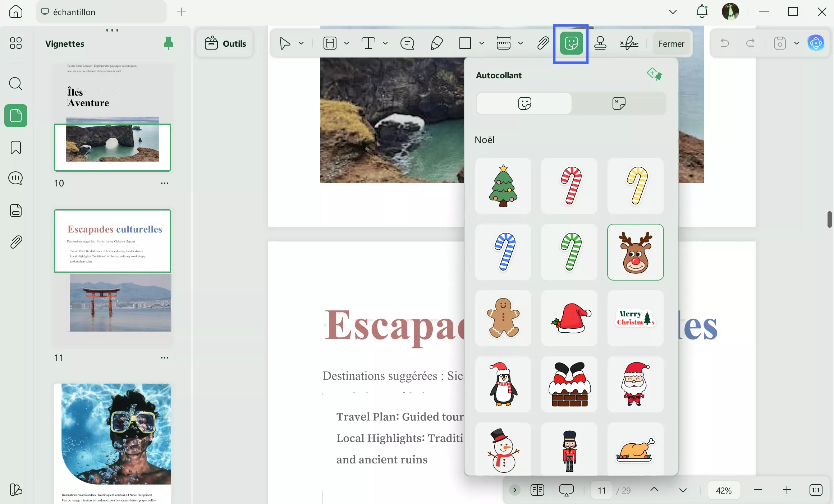Switch to the sticky note sticker tab
The width and height of the screenshot is (834, 504).
tap(618, 103)
